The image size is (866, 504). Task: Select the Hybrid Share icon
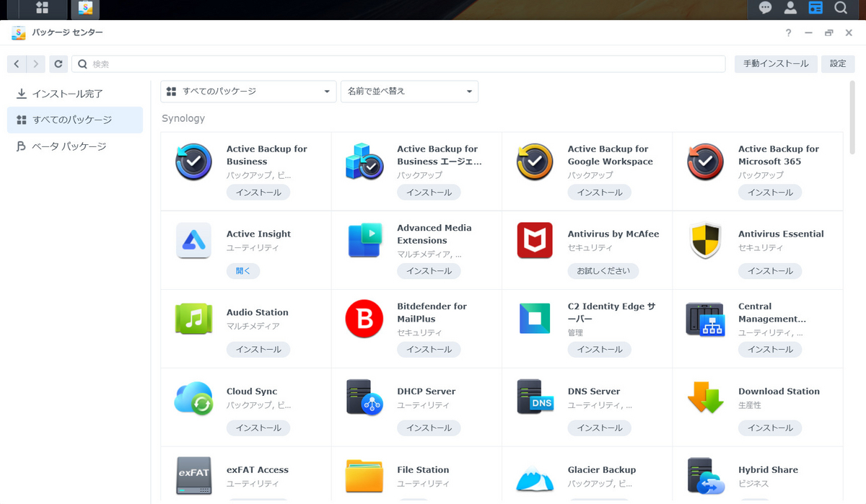pos(705,476)
